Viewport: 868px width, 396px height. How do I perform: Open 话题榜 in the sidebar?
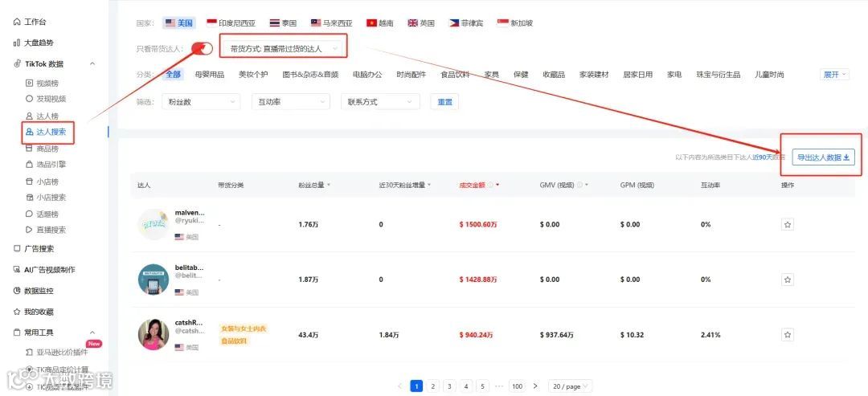[x=42, y=214]
